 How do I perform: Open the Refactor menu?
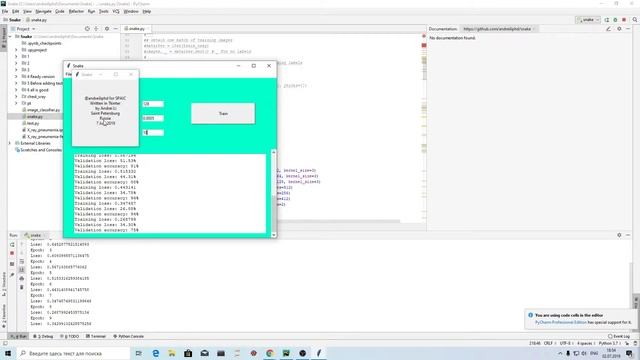coord(76,11)
